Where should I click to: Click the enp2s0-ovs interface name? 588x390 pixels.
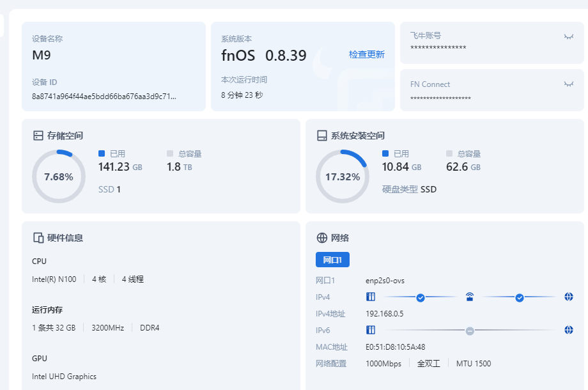tap(385, 281)
